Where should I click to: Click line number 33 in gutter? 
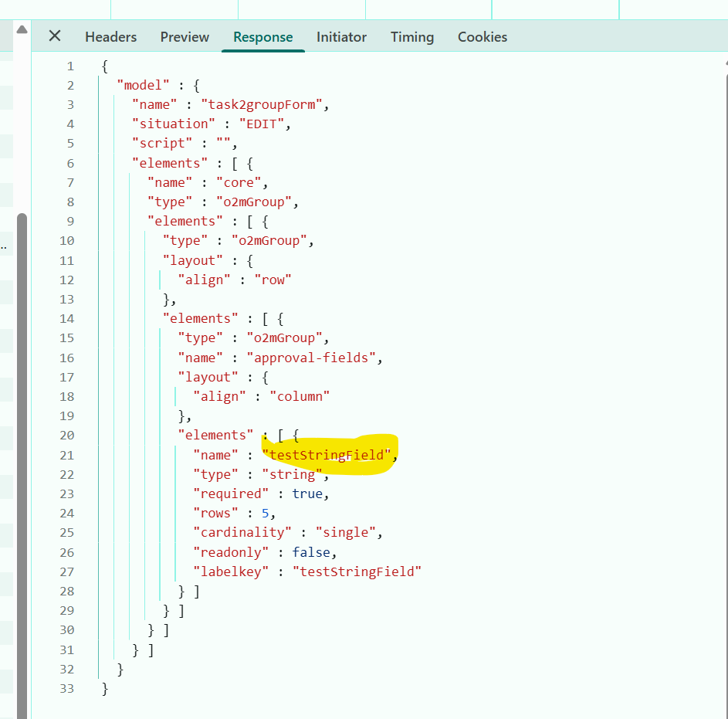tap(67, 688)
